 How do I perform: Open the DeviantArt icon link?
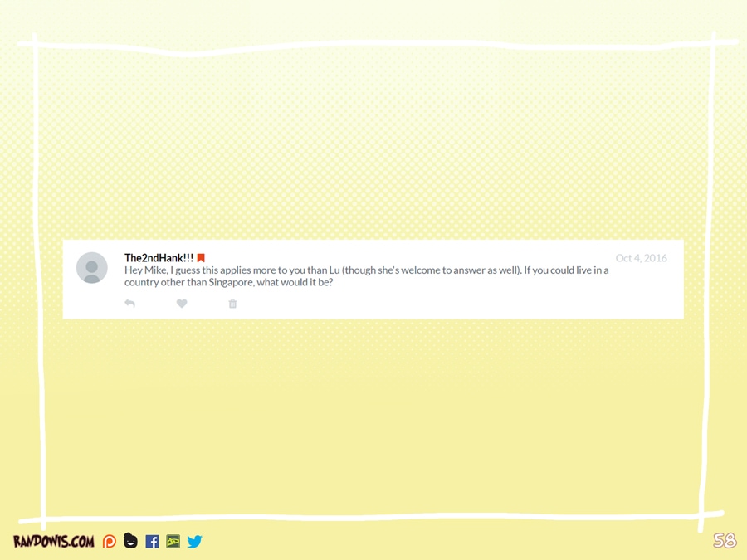tap(173, 542)
